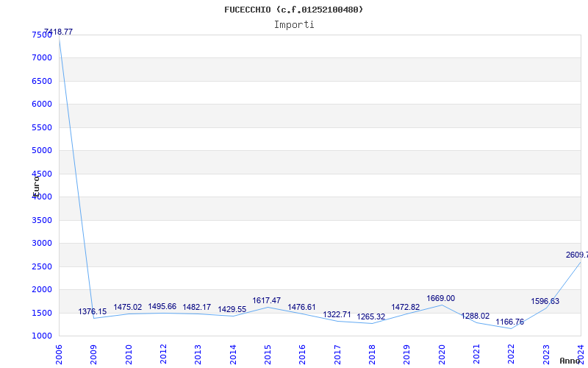Click y-axis tick label 7000
The image size is (588, 368).
[42, 58]
